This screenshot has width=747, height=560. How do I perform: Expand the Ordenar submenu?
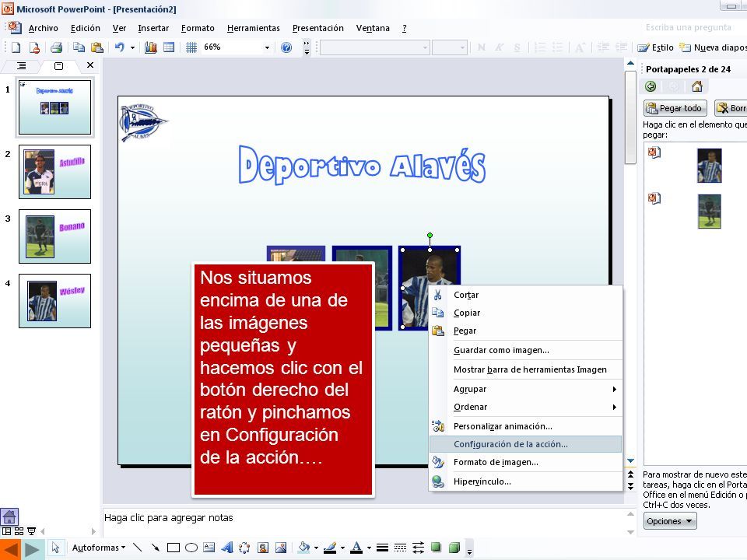[526, 407]
